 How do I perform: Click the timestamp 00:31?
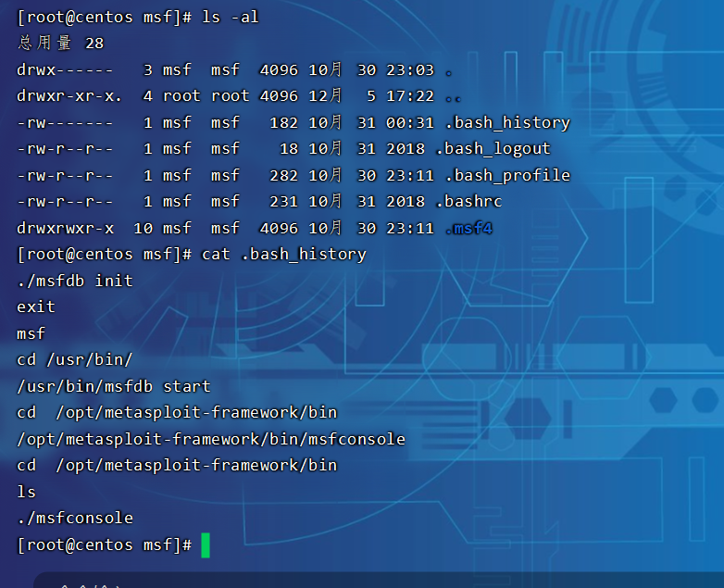coord(410,123)
